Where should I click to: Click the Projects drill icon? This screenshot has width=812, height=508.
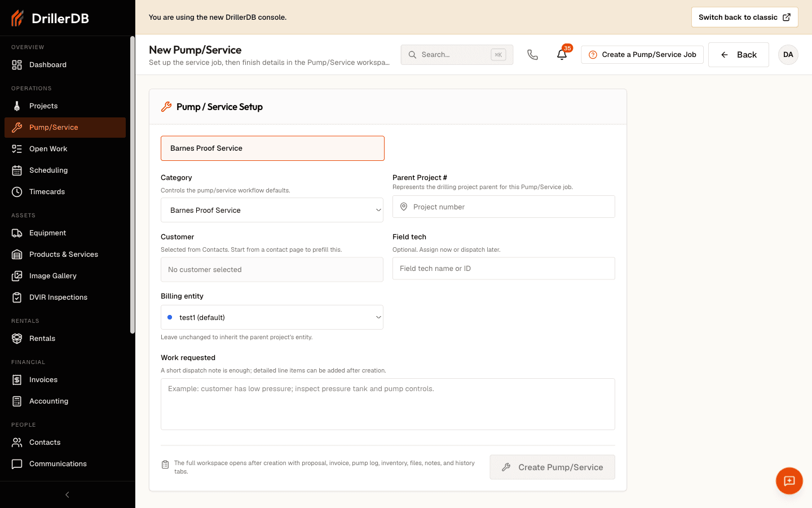tap(17, 106)
